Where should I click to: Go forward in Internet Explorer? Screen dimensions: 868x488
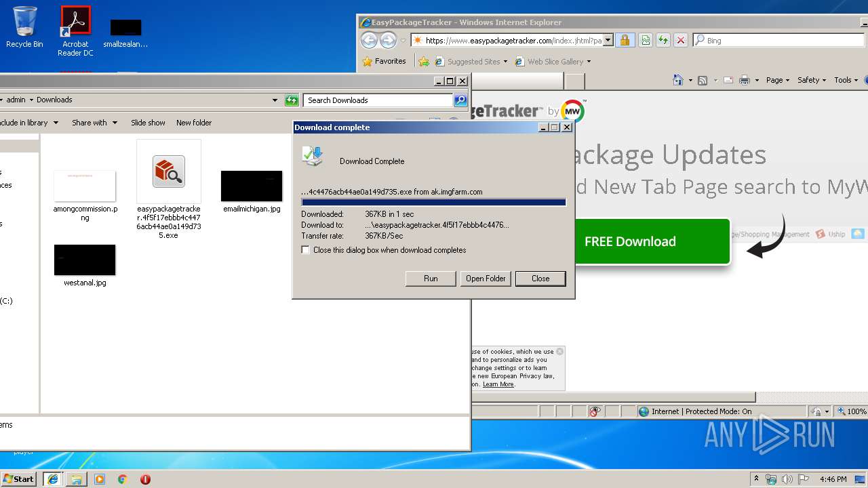pos(388,41)
